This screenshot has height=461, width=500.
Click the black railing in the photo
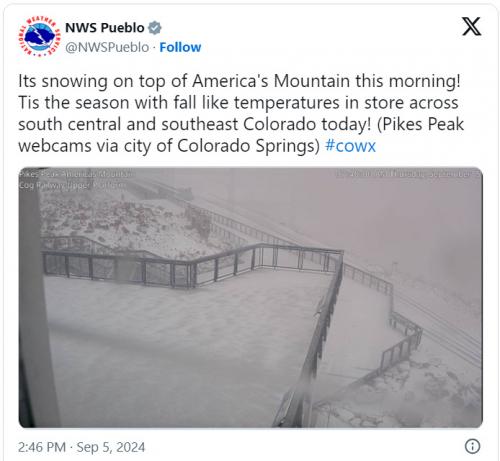coord(193,266)
